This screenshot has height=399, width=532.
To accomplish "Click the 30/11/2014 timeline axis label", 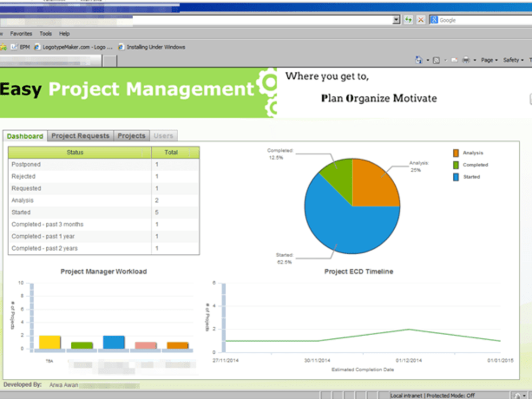I will coord(317,360).
